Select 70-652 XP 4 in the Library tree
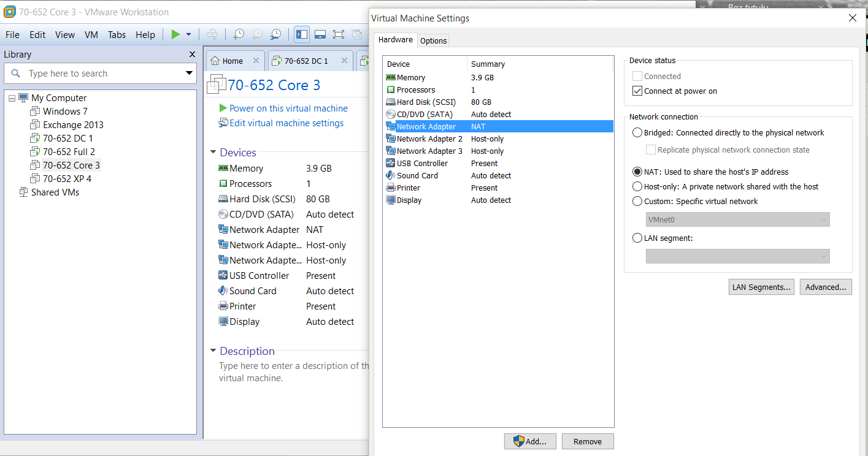868x456 pixels. pyautogui.click(x=67, y=178)
